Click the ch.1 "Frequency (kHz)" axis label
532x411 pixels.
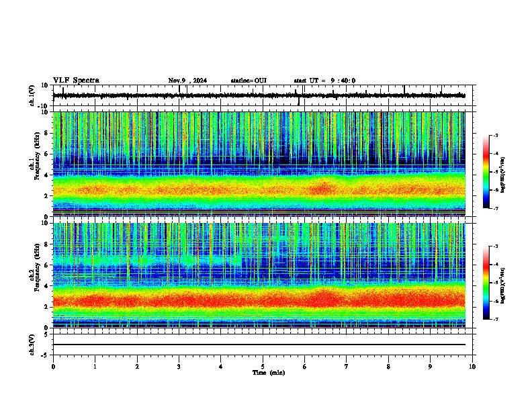click(x=37, y=156)
